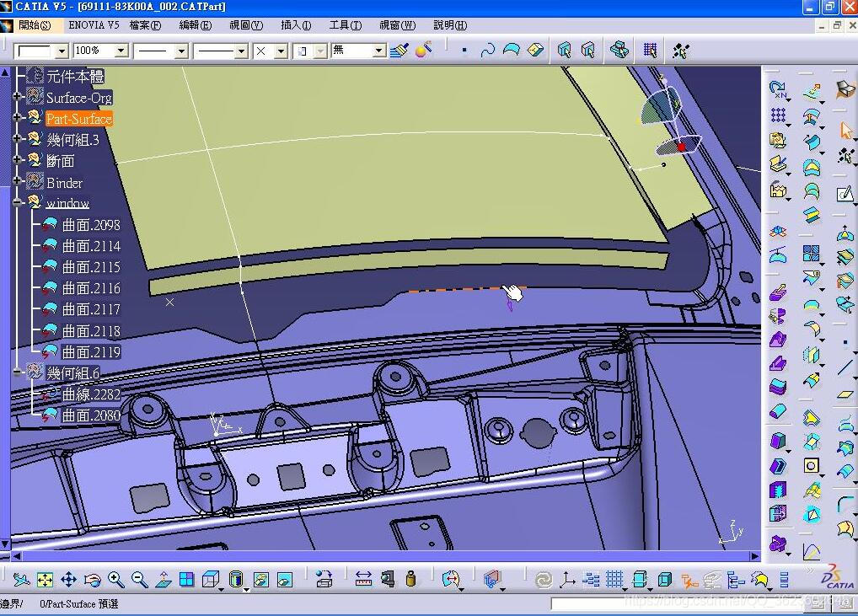The image size is (858, 616).
Task: Click the Plane creation icon in right toolbar
Action: click(846, 394)
